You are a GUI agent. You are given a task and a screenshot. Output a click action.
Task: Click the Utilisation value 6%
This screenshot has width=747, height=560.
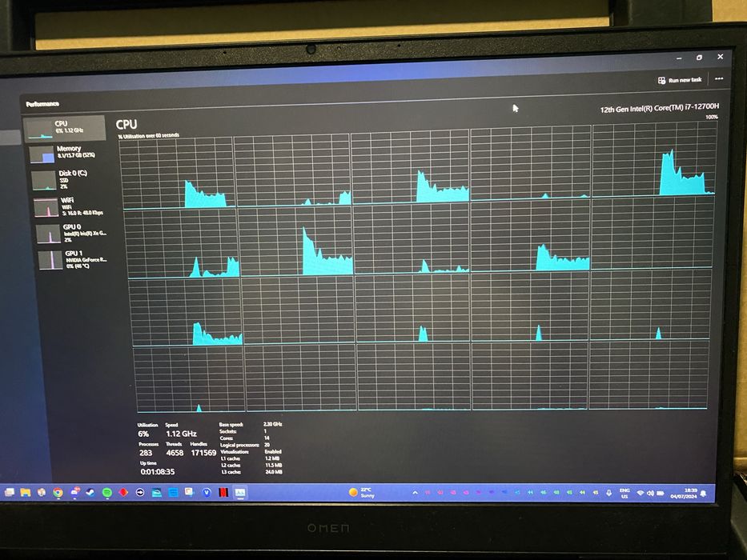(x=143, y=434)
